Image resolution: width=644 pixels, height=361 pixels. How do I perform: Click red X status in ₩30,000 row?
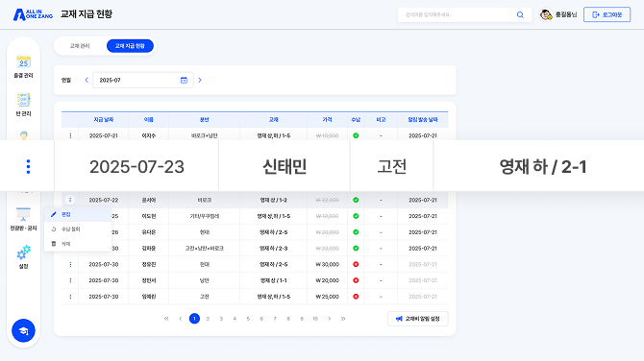(x=356, y=265)
